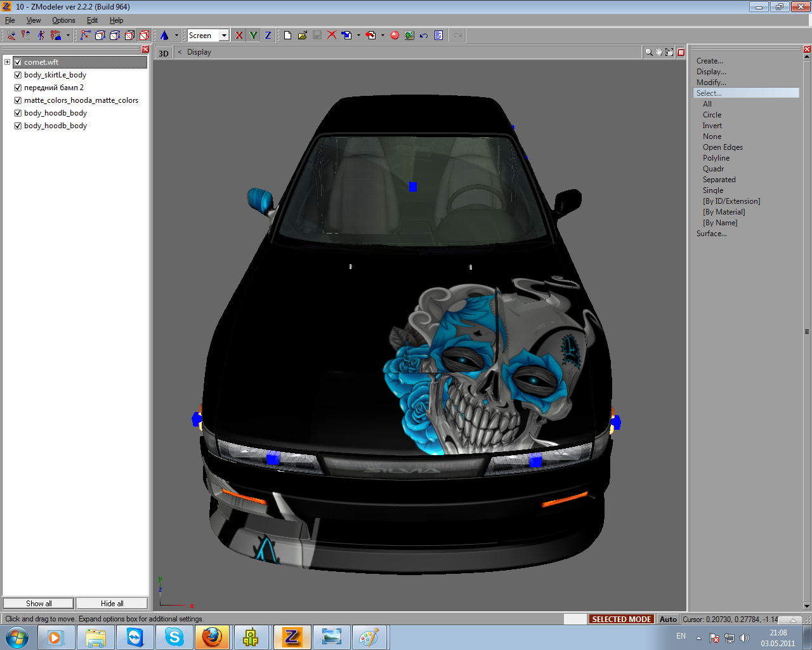
Task: Click the viewport maximize red square icon
Action: click(x=681, y=52)
